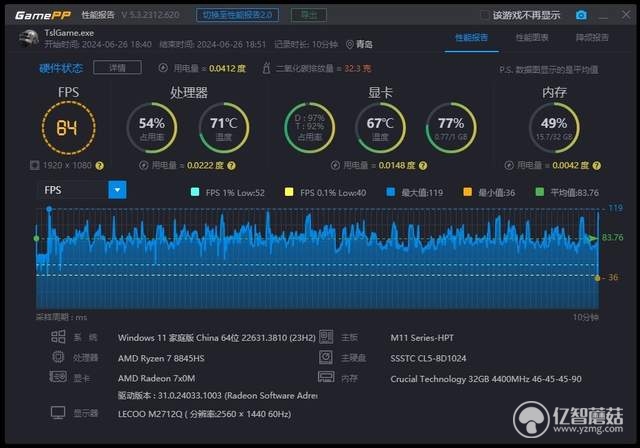Click the 切换至性能报告2.0 button
The height and width of the screenshot is (448, 640).
coord(238,15)
